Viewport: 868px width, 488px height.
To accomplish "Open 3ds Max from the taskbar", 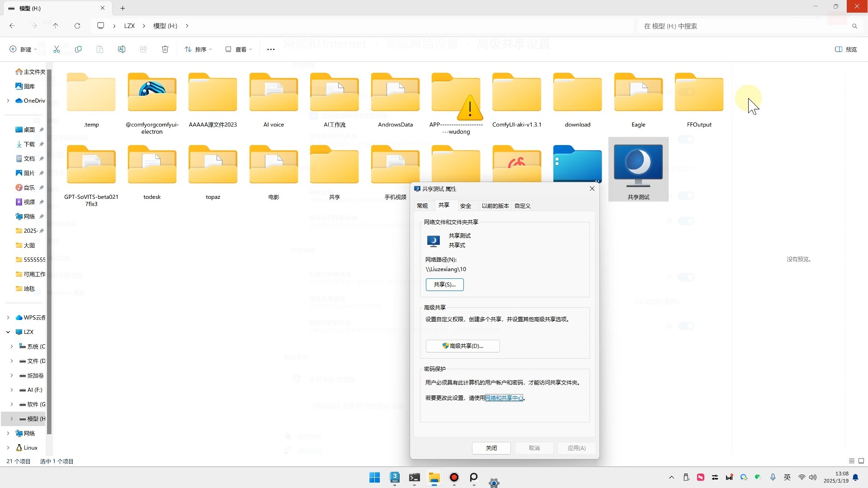I will coord(394,477).
